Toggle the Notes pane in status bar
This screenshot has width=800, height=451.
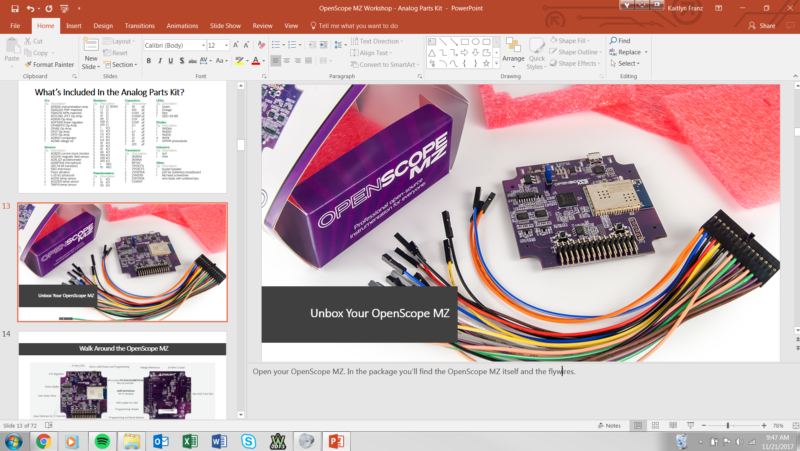pos(609,425)
